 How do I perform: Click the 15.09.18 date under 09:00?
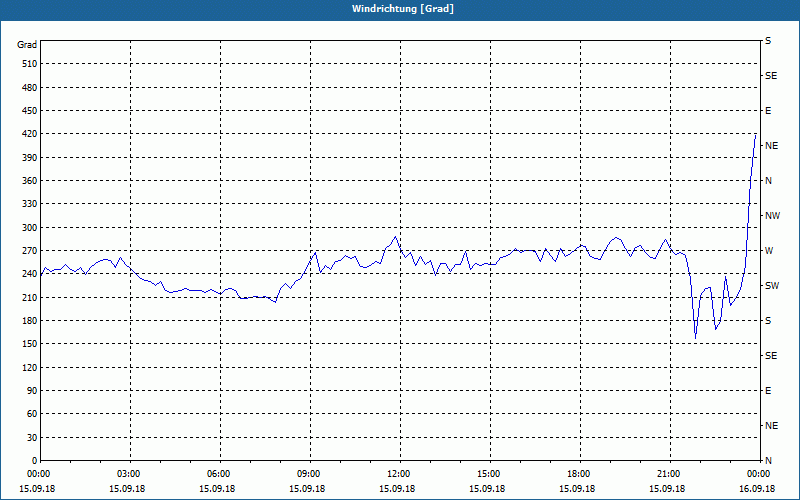[307, 489]
